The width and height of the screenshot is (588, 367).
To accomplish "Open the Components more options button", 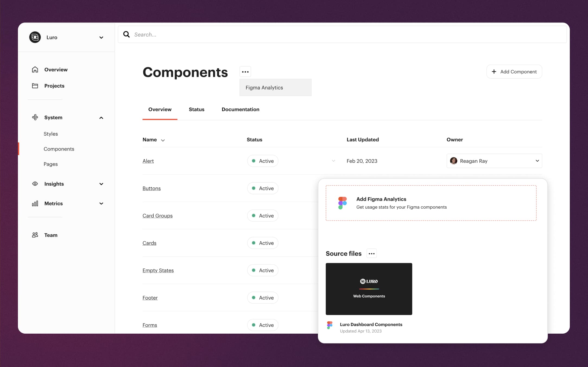I will click(x=245, y=72).
